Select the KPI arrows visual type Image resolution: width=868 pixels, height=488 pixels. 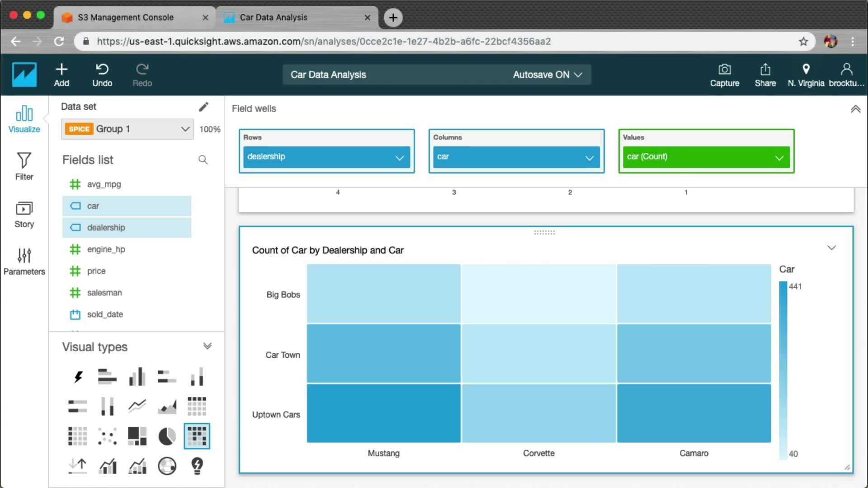78,466
